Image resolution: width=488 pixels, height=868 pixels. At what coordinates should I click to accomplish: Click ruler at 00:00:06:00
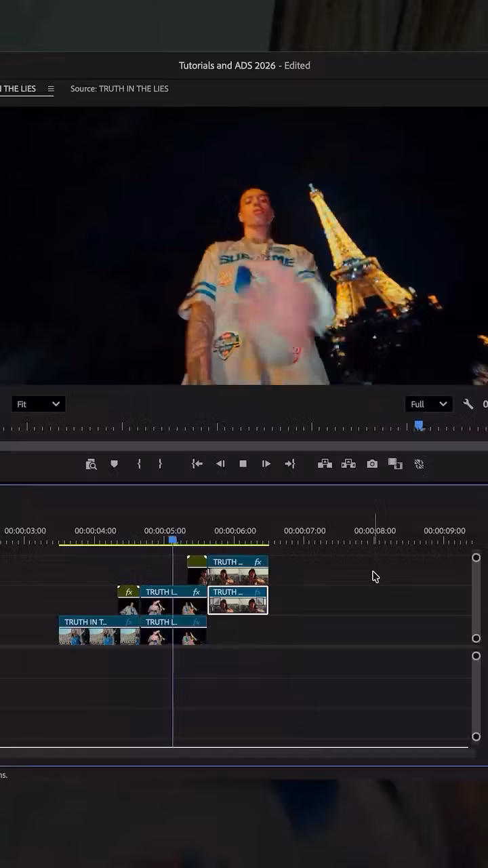coord(235,531)
